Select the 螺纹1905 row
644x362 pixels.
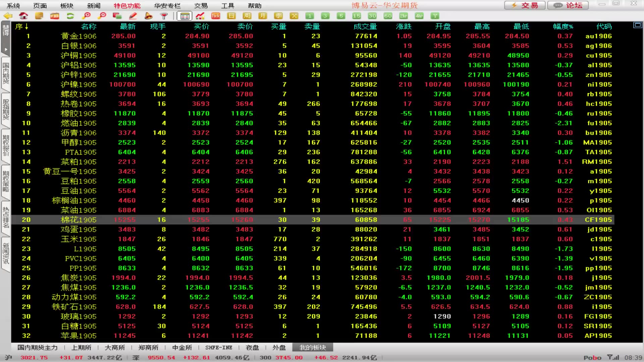click(312, 94)
